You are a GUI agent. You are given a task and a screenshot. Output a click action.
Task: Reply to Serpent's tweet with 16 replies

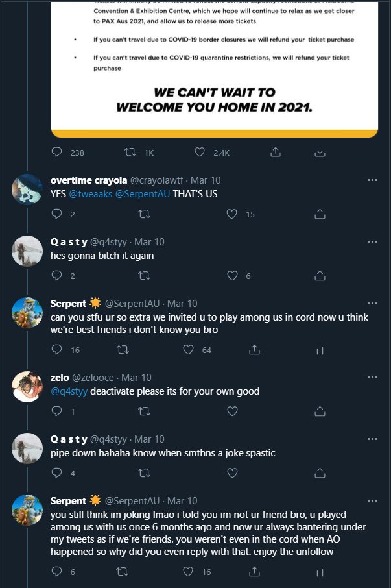click(56, 349)
